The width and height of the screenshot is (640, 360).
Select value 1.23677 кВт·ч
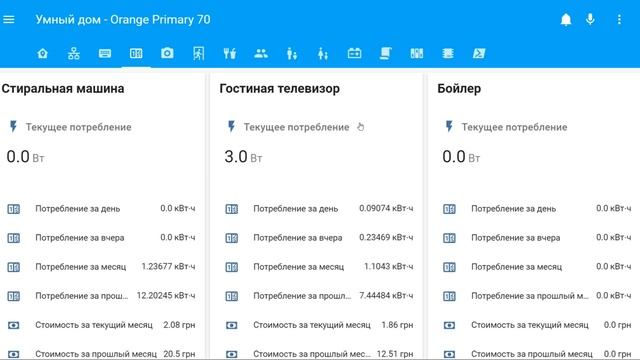pos(168,267)
